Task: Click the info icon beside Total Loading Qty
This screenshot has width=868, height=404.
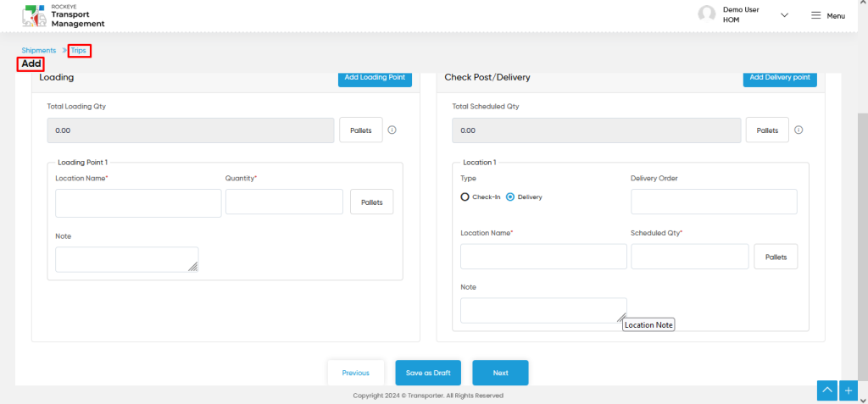Action: click(392, 130)
